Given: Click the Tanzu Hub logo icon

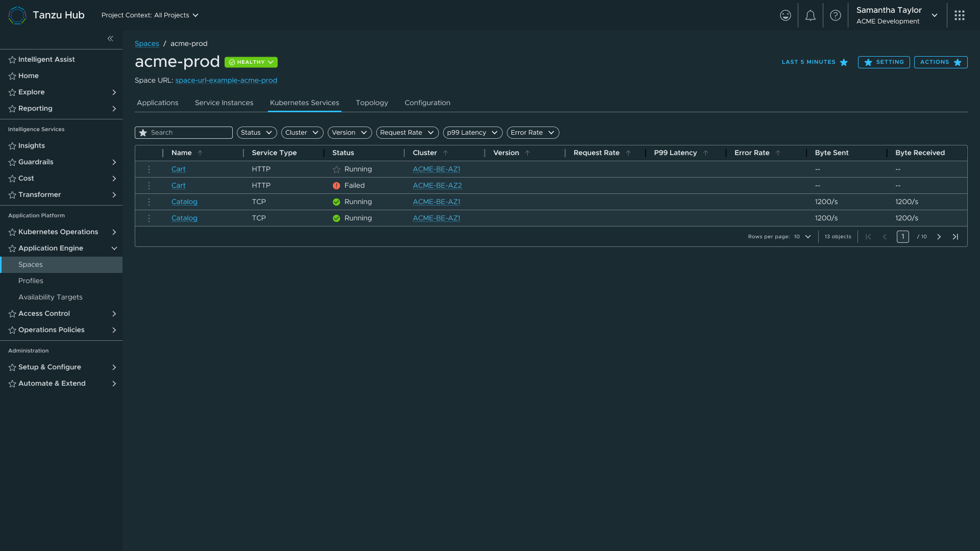Looking at the screenshot, I should [17, 15].
